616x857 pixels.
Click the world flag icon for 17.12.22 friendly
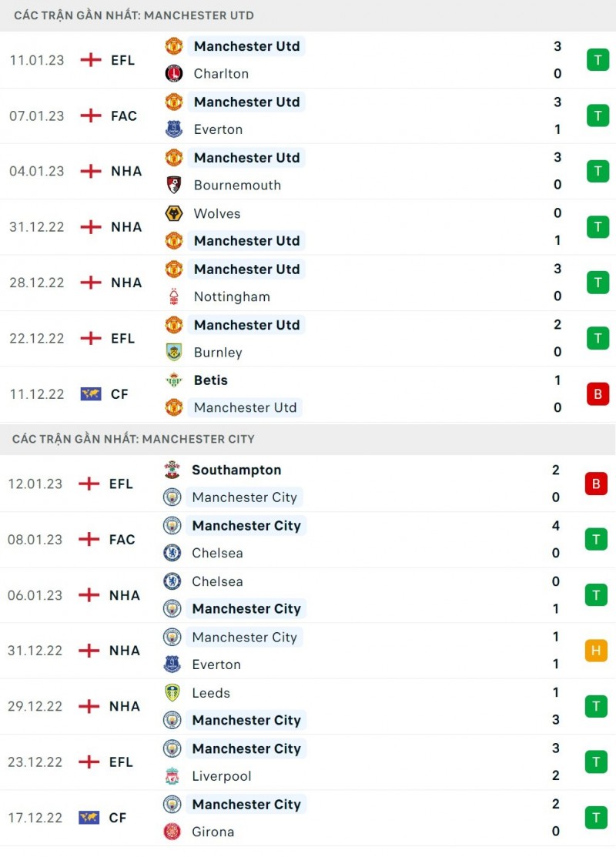[89, 818]
